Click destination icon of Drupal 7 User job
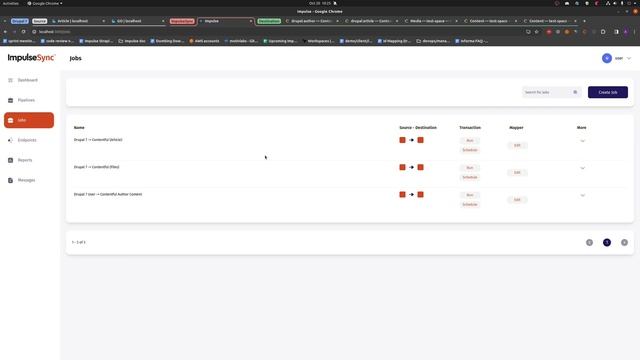Image resolution: width=640 pixels, height=360 pixels. 420,195
